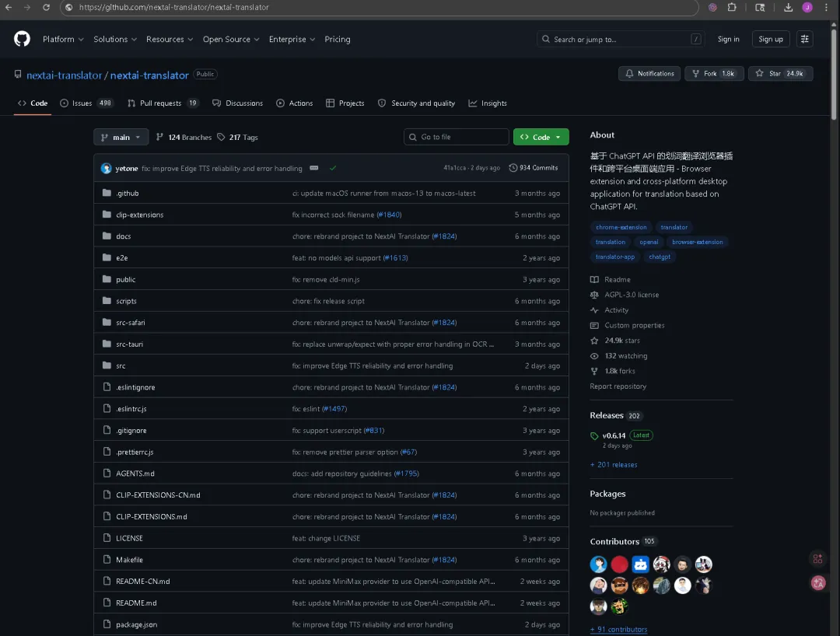The image size is (840, 636).
Task: Click the GitHub Octocat logo
Action: [x=22, y=39]
